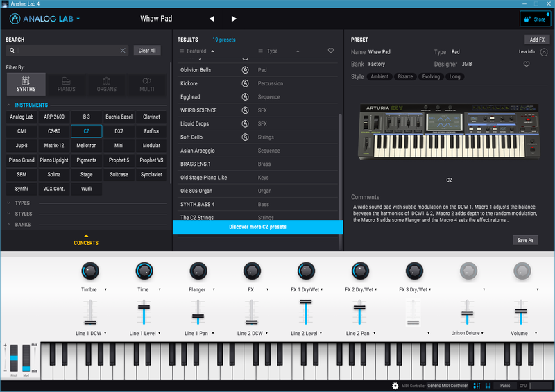This screenshot has width=555, height=392.
Task: Toggle the DX7 instrument filter
Action: pyautogui.click(x=119, y=131)
